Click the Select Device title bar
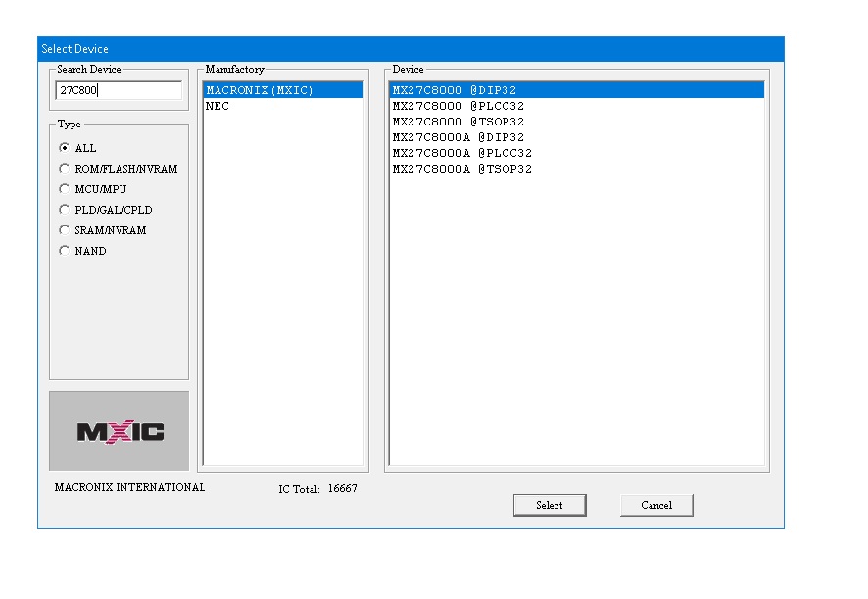Screen dimensions: 868x599 (410, 49)
